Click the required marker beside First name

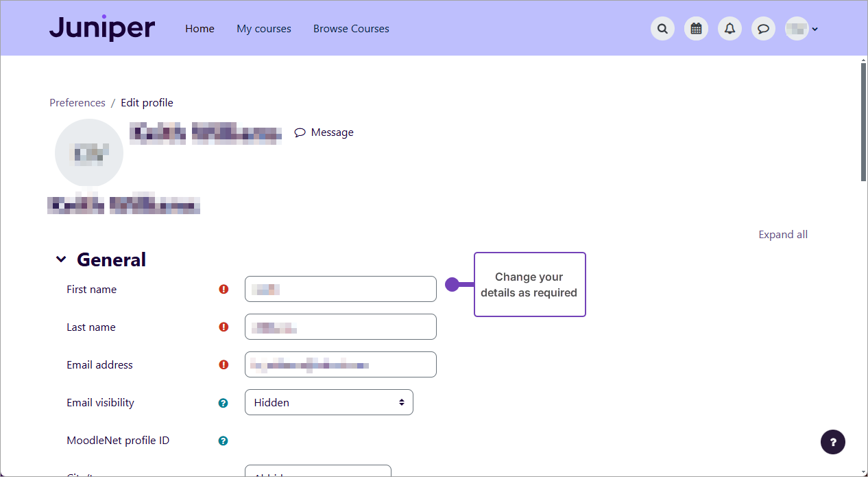224,290
